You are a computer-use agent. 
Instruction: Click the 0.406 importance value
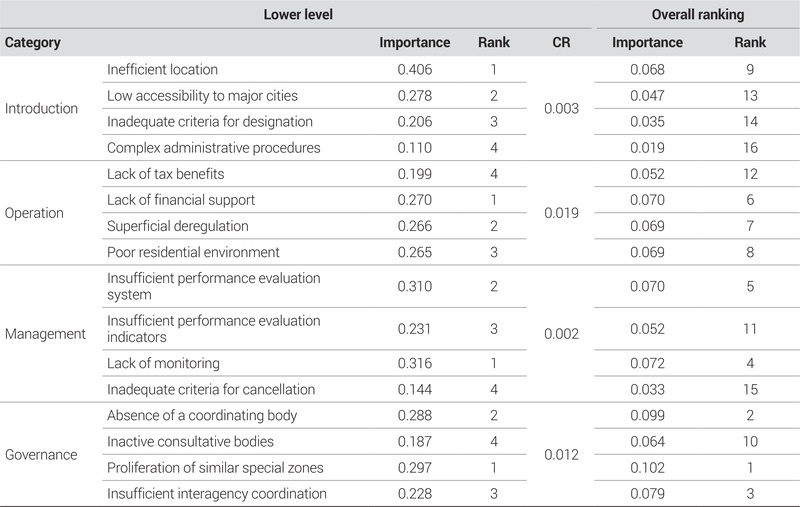point(413,70)
